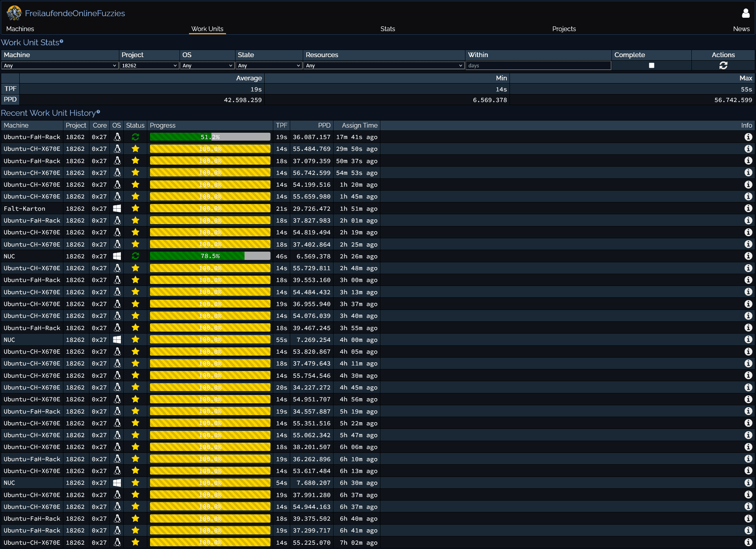756x549 pixels.
Task: Click Windows OS icon on Falt-Karton row
Action: [x=117, y=208]
